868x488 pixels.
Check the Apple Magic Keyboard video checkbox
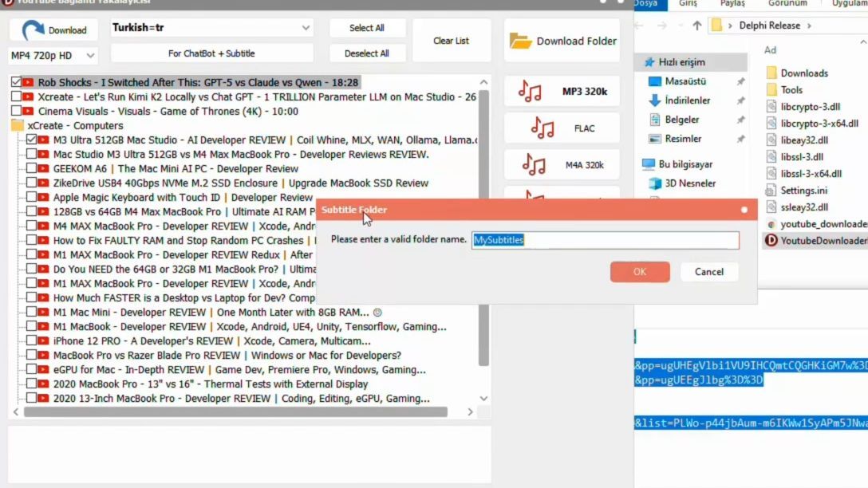click(31, 198)
